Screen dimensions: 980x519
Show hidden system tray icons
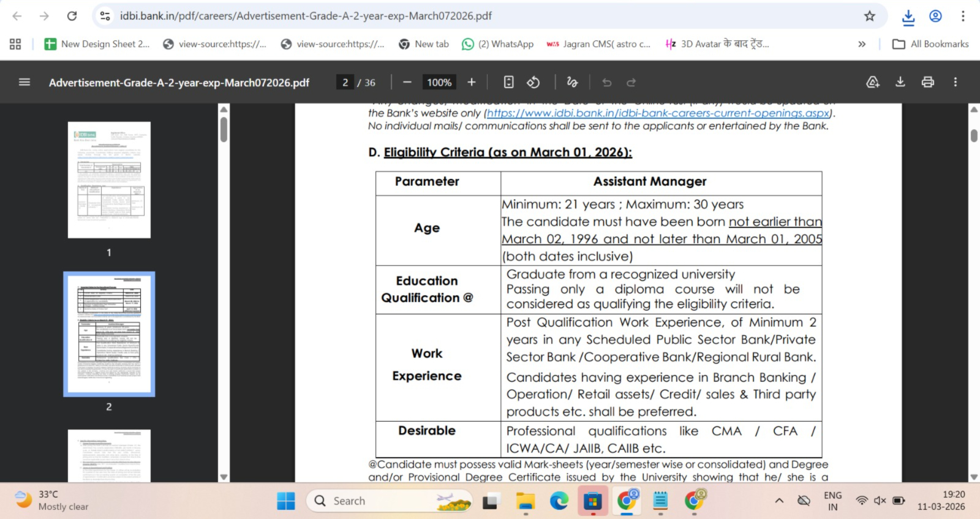click(779, 501)
